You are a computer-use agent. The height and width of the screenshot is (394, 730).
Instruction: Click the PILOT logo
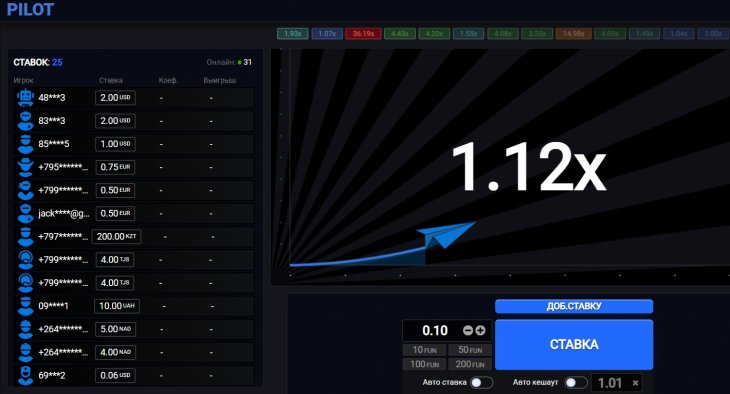click(30, 9)
